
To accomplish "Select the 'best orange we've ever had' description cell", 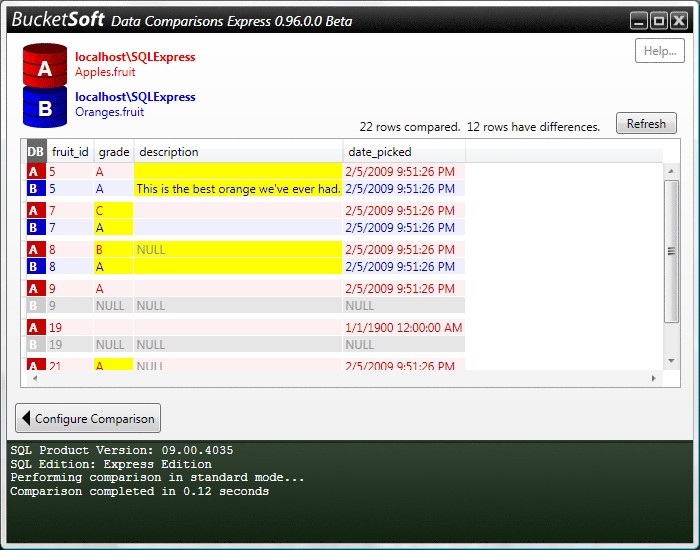I will pos(238,188).
